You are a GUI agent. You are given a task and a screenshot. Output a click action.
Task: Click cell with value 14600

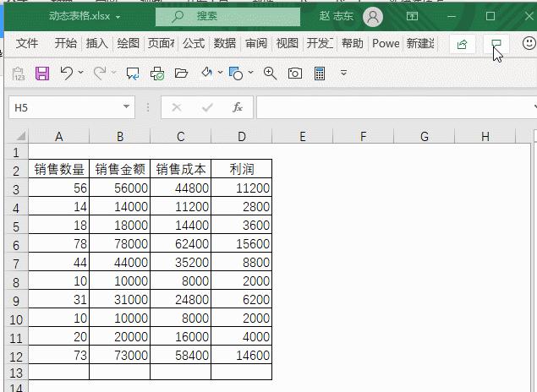point(242,355)
